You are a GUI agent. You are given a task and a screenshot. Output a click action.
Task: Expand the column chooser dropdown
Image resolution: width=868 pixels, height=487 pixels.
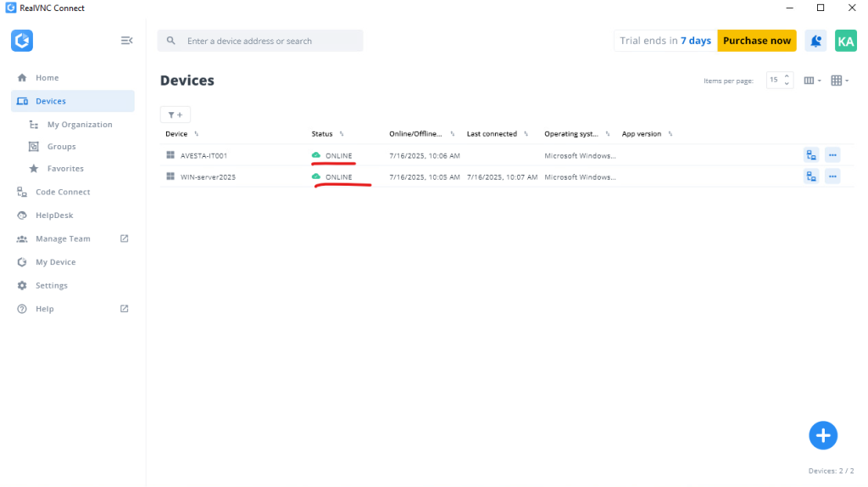(x=812, y=81)
